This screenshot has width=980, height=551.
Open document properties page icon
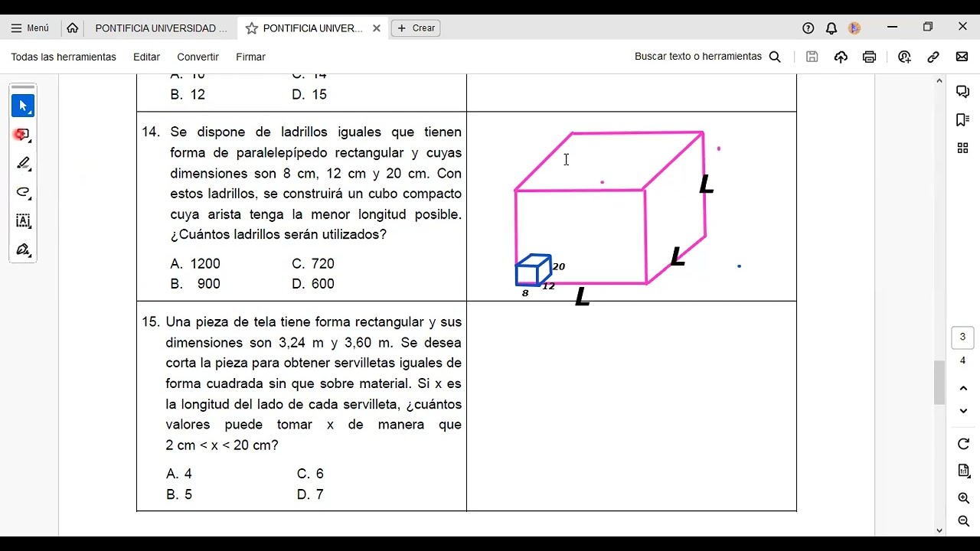(x=964, y=471)
